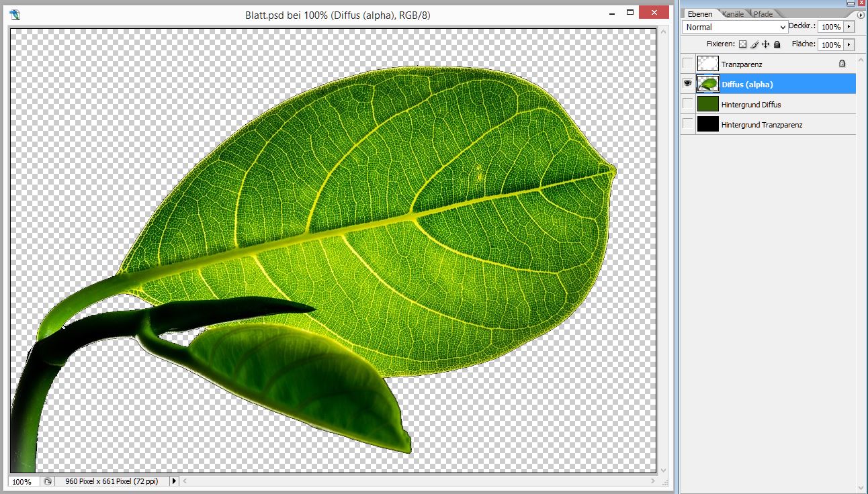
Task: Toggle lock all padlock icon
Action: point(777,44)
